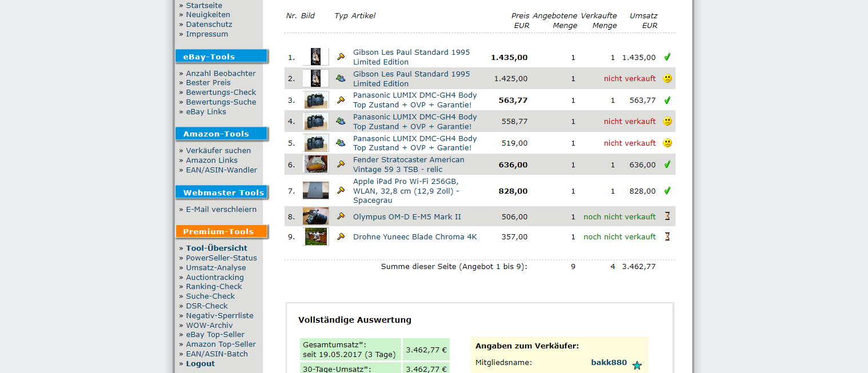Open the Gibson Les Paul thumbnail in row 2

tap(316, 78)
